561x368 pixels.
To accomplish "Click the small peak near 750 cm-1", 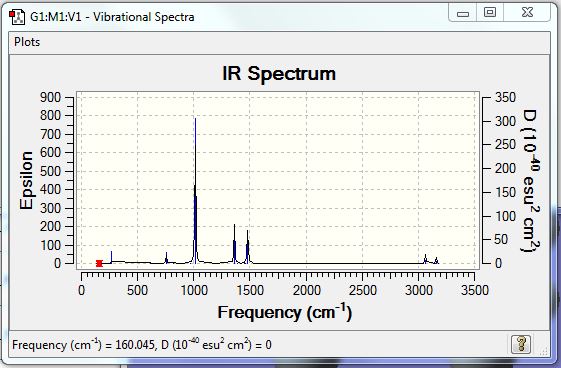I will coord(166,258).
